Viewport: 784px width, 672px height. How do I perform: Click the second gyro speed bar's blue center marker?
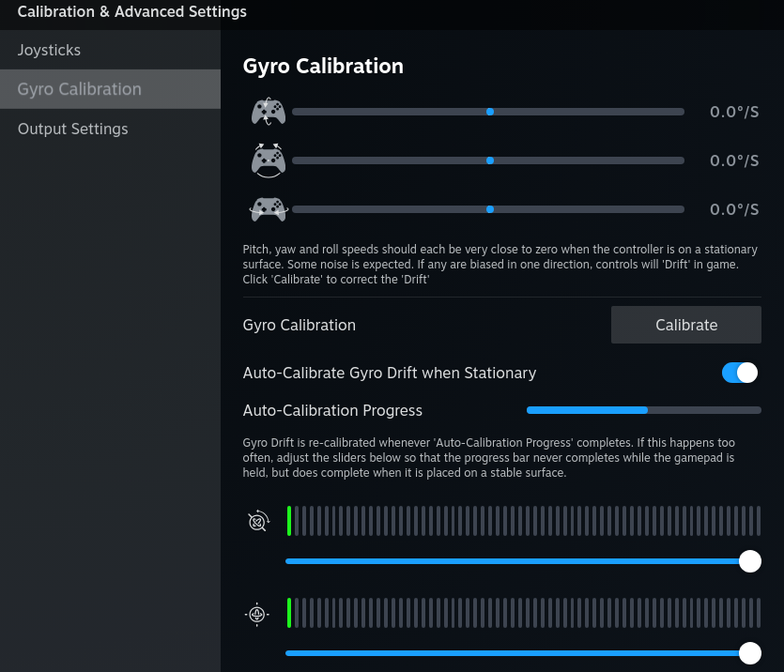pyautogui.click(x=490, y=160)
